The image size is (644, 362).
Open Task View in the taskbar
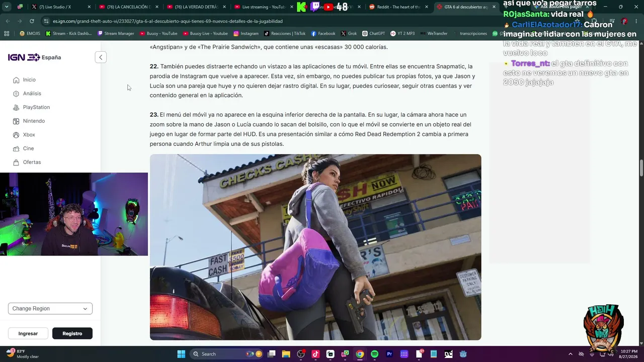point(271,354)
